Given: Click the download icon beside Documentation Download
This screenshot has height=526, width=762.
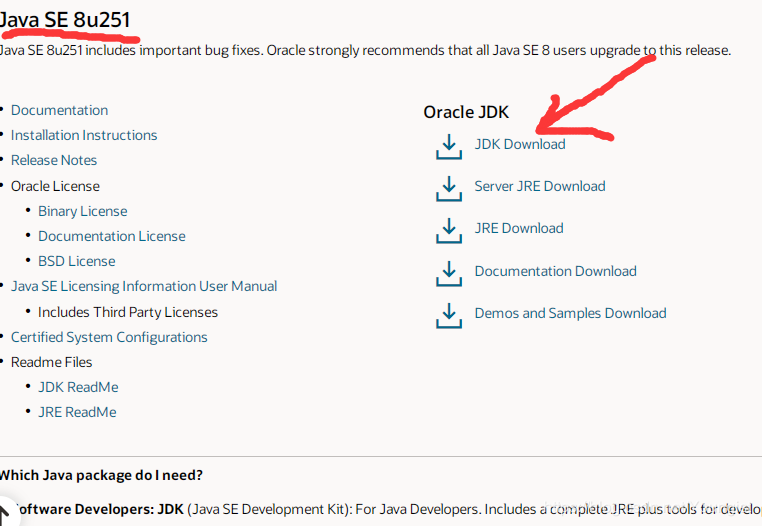Looking at the screenshot, I should coord(449,274).
